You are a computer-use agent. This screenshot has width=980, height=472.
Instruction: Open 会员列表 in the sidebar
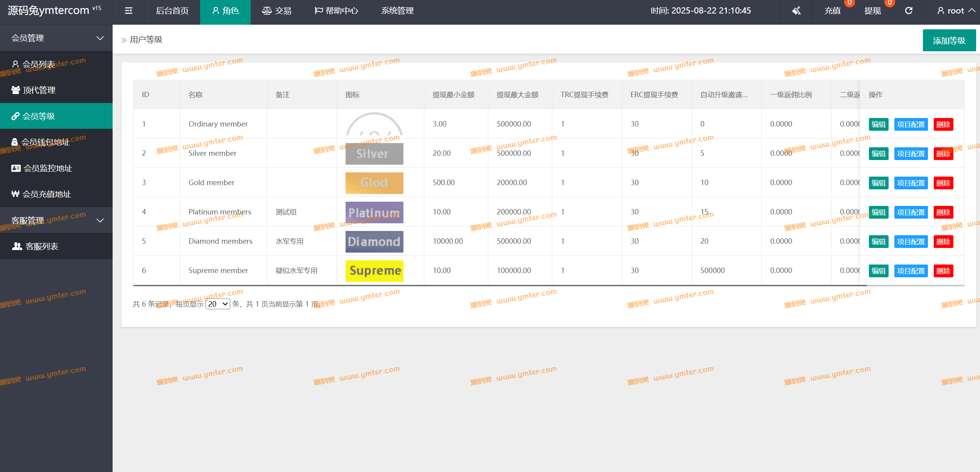pyautogui.click(x=39, y=64)
